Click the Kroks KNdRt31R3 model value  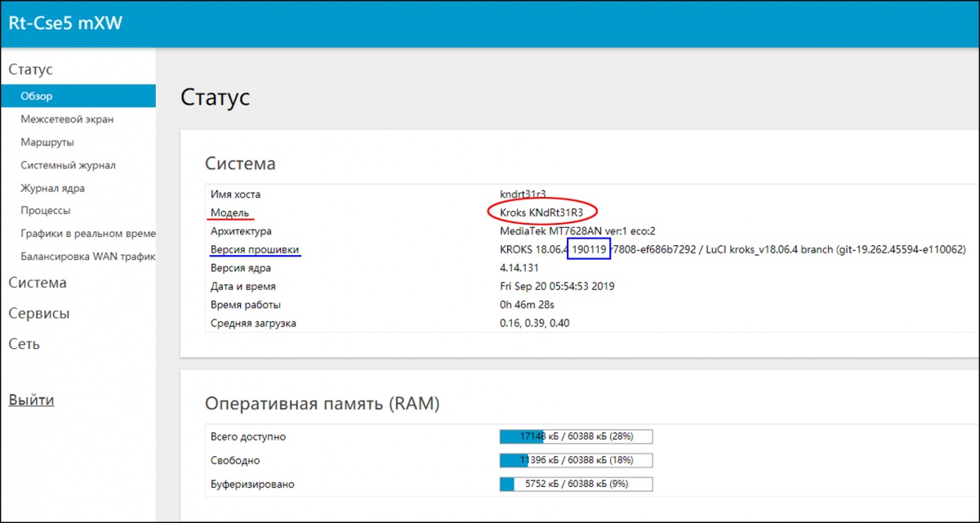point(541,212)
